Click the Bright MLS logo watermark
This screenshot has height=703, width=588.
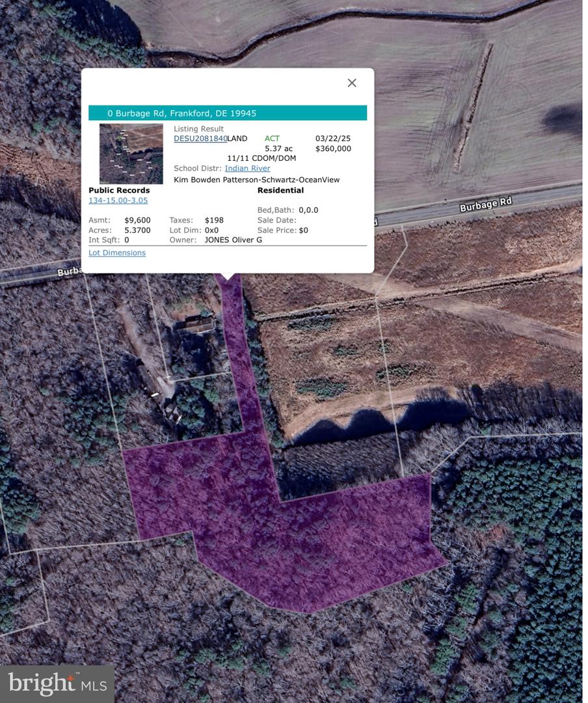coord(57,683)
